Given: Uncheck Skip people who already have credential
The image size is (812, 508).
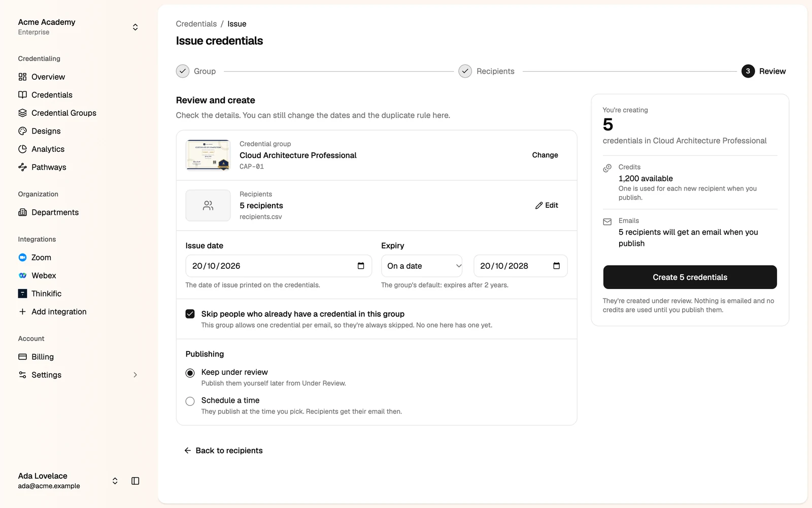Looking at the screenshot, I should pyautogui.click(x=190, y=314).
